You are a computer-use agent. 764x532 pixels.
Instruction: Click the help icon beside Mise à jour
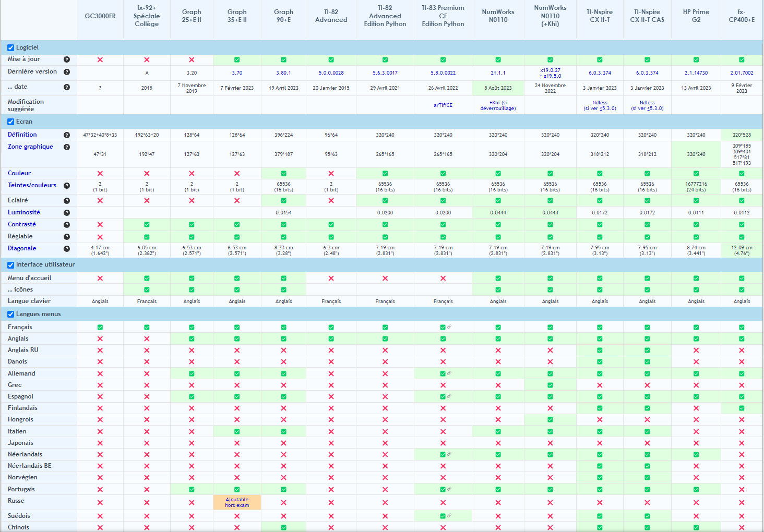tap(67, 59)
